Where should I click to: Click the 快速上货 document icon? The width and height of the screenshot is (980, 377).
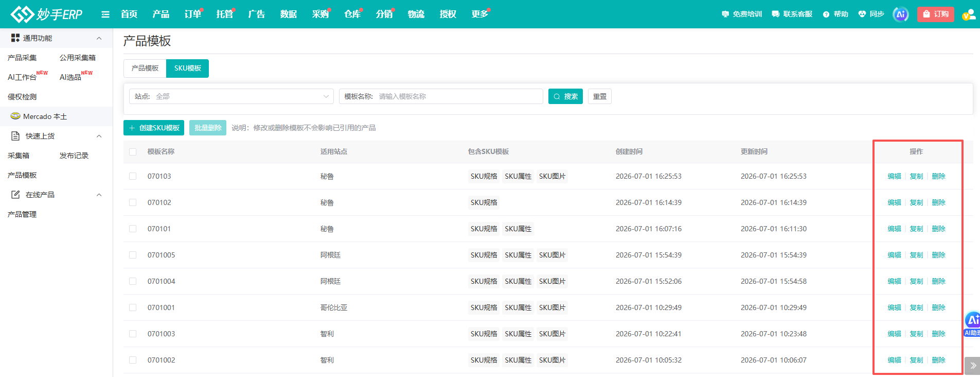pos(15,136)
